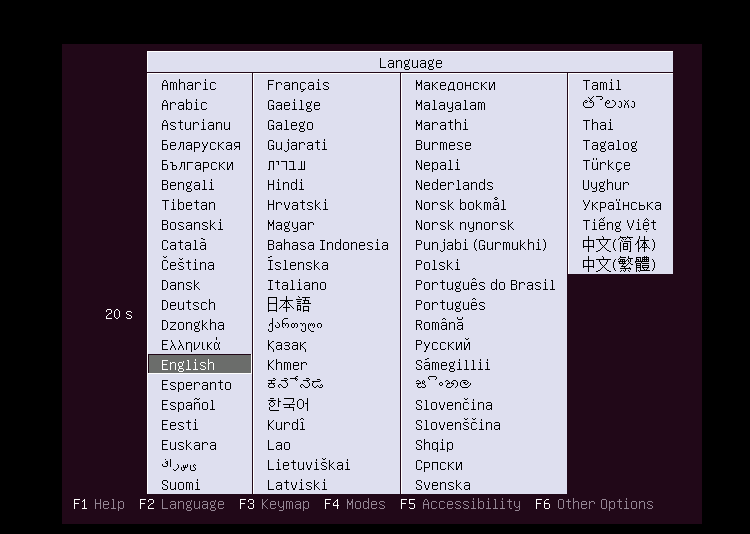Viewport: 750px width, 534px height.
Task: Select Gaeilge language
Action: pos(294,105)
